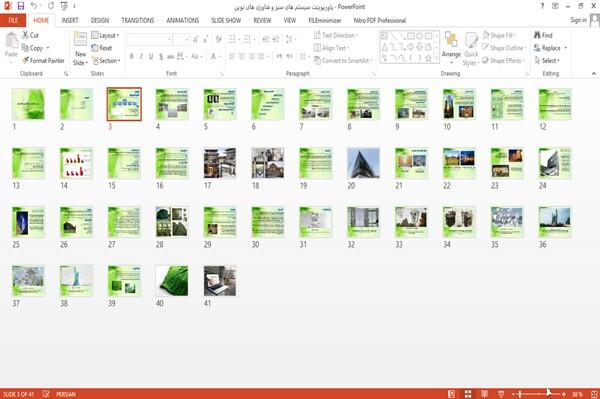Reset the slide layout
The width and height of the screenshot is (600, 399).
click(102, 48)
